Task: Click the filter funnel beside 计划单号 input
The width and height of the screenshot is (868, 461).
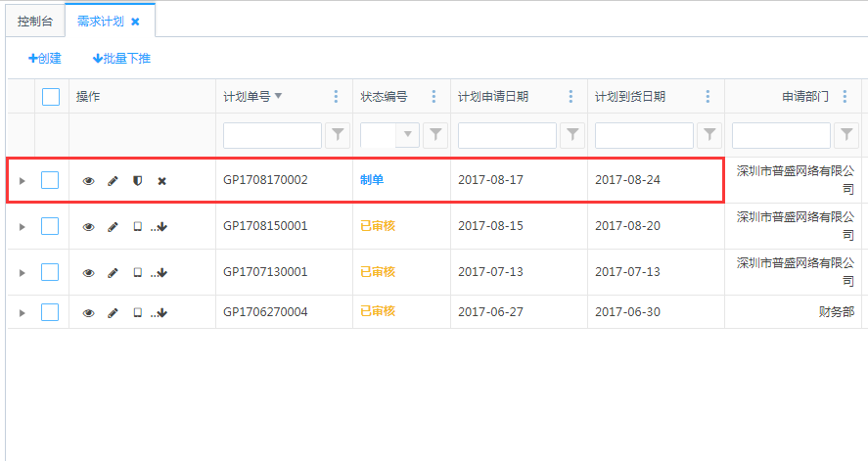Action: pos(337,135)
